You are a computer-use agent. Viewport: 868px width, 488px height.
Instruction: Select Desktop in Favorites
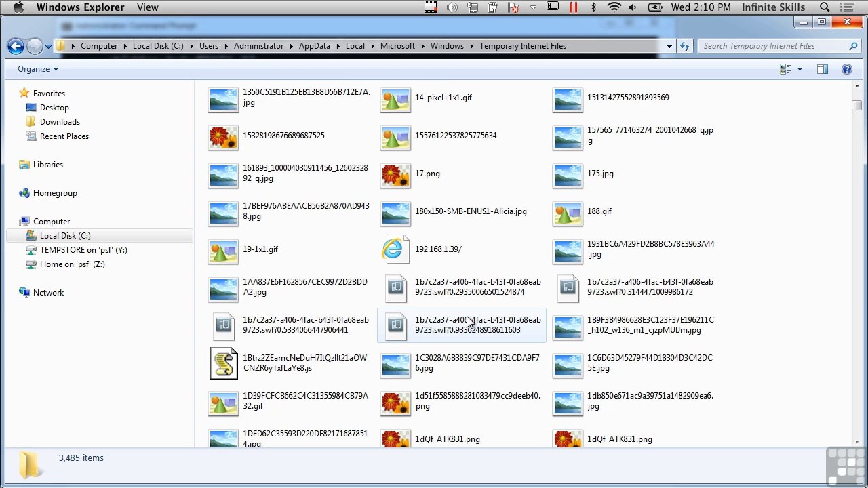(54, 108)
